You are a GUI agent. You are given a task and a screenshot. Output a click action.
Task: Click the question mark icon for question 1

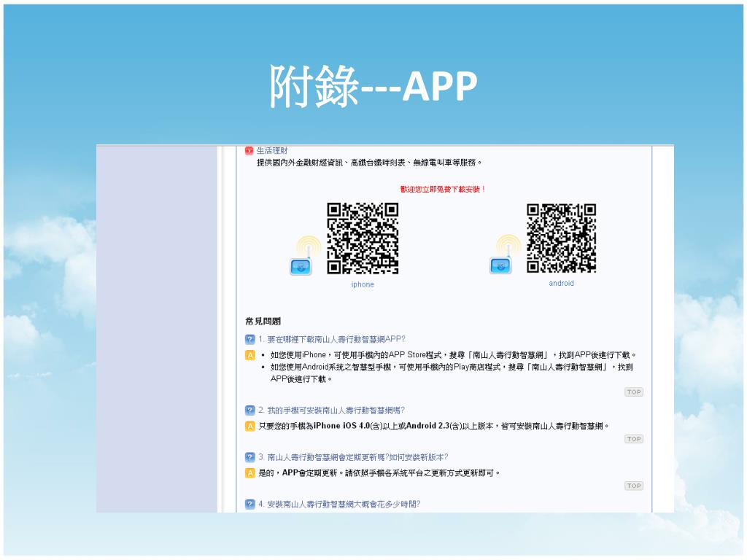point(249,340)
